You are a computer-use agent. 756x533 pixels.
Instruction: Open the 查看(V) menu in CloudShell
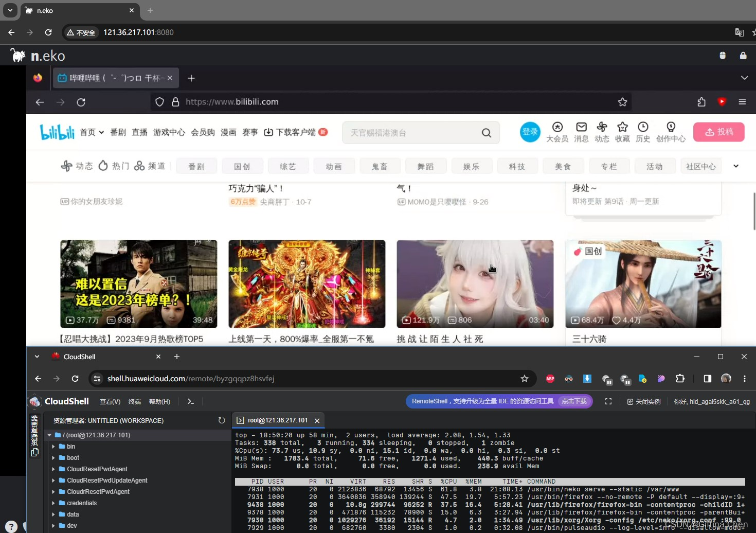coord(110,402)
